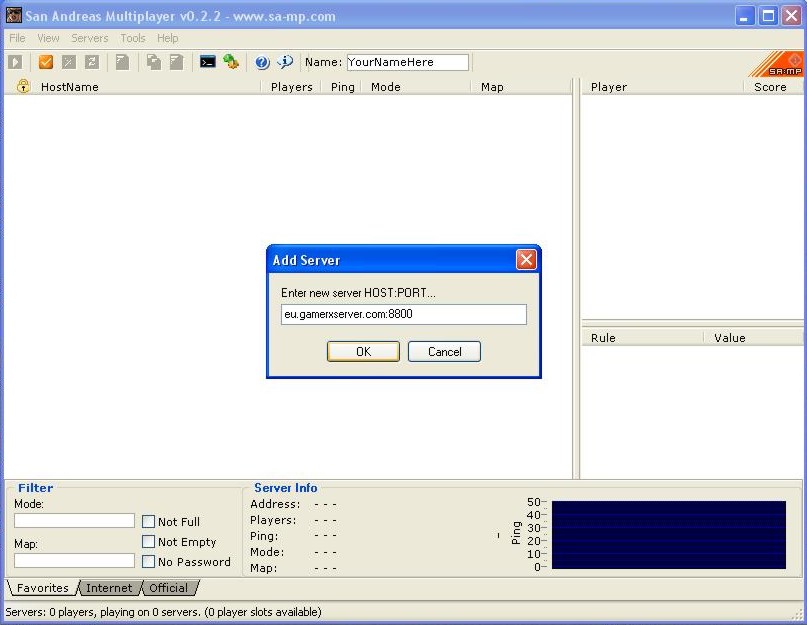Click the About info bubble icon
The image size is (807, 625).
point(285,62)
